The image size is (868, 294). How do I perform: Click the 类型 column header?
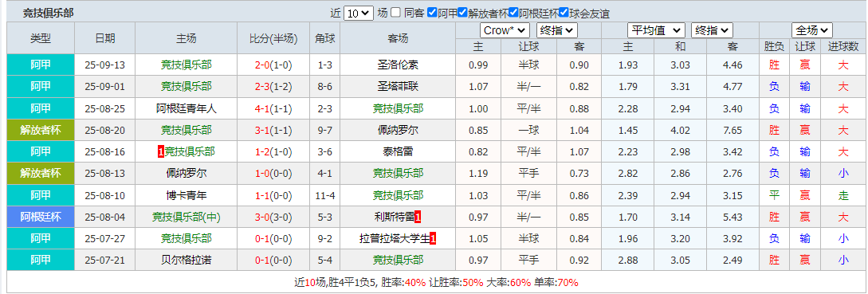41,38
